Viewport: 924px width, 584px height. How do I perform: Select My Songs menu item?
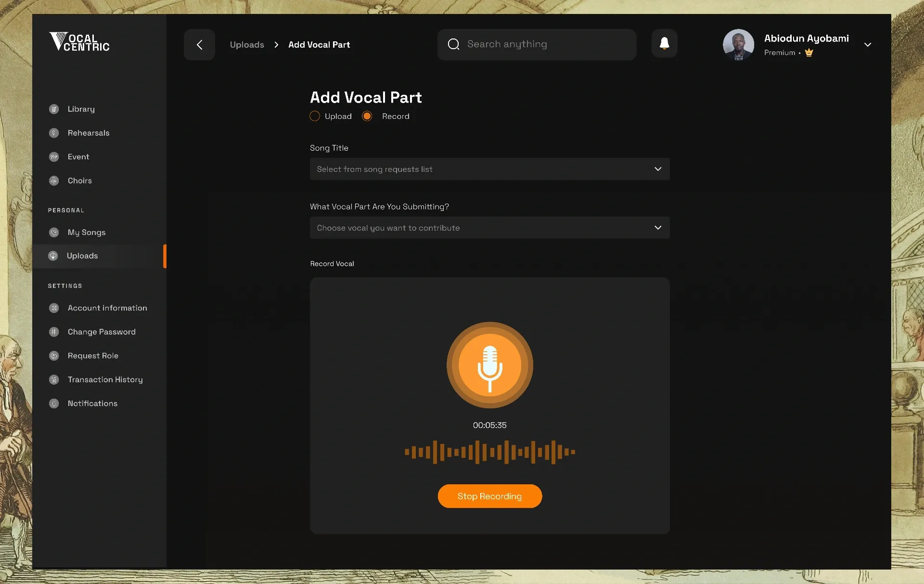87,233
